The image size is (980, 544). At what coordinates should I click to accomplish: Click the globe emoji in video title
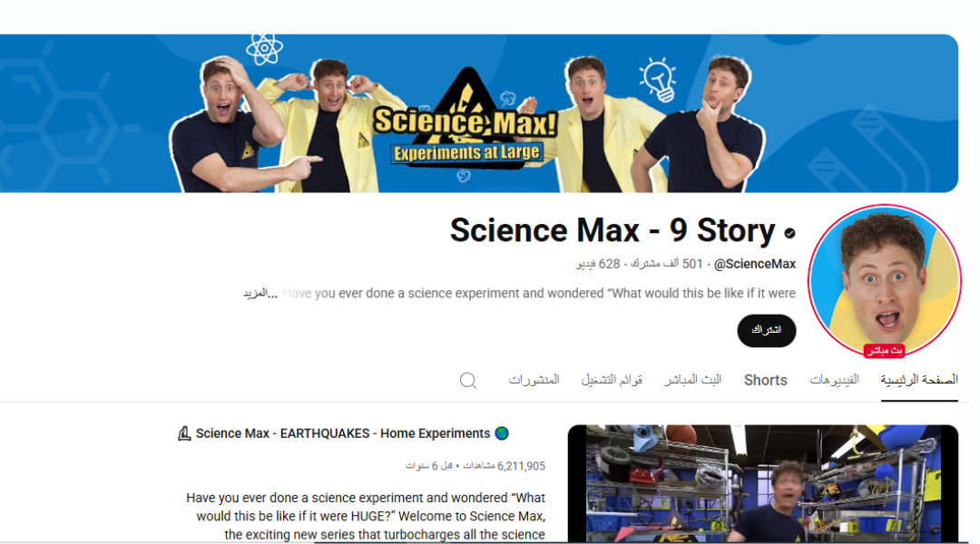tap(502, 432)
